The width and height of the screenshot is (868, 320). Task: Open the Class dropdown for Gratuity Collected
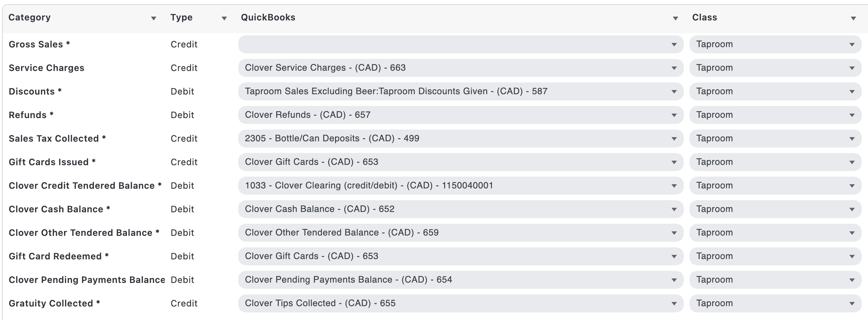pyautogui.click(x=775, y=303)
